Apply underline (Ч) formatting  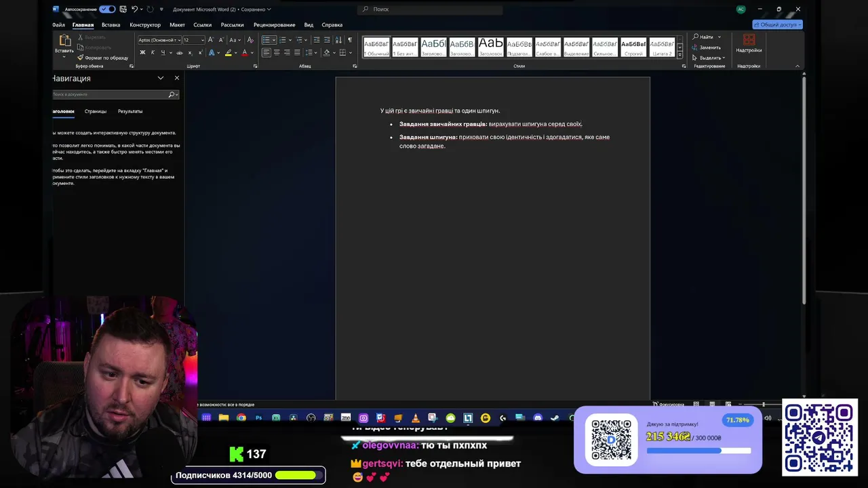163,52
